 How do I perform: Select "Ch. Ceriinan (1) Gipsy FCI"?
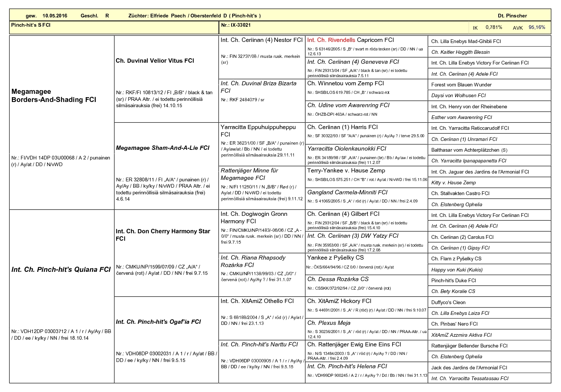click(461, 248)
